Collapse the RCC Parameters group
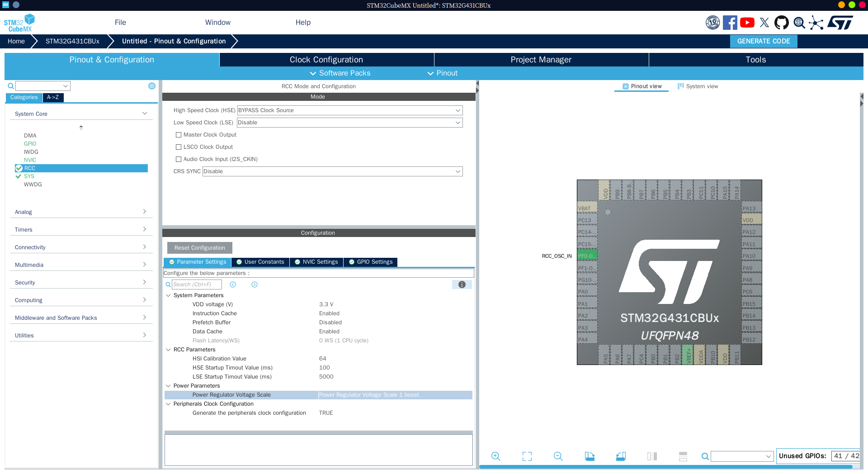This screenshot has height=474, width=868. pos(168,350)
